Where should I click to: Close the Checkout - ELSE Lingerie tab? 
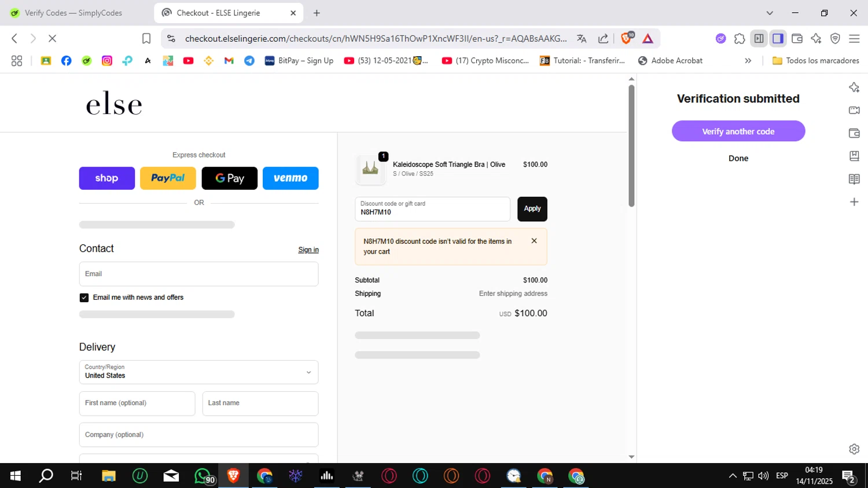(x=293, y=13)
